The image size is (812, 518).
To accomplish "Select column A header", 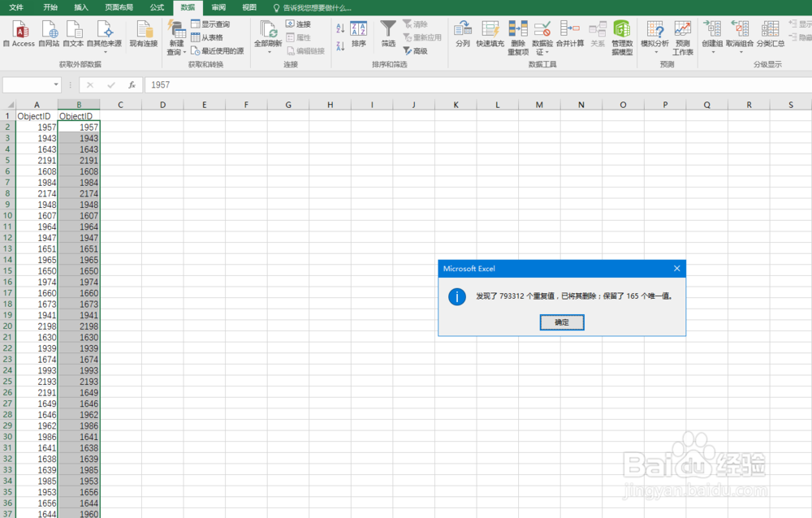I will [37, 105].
